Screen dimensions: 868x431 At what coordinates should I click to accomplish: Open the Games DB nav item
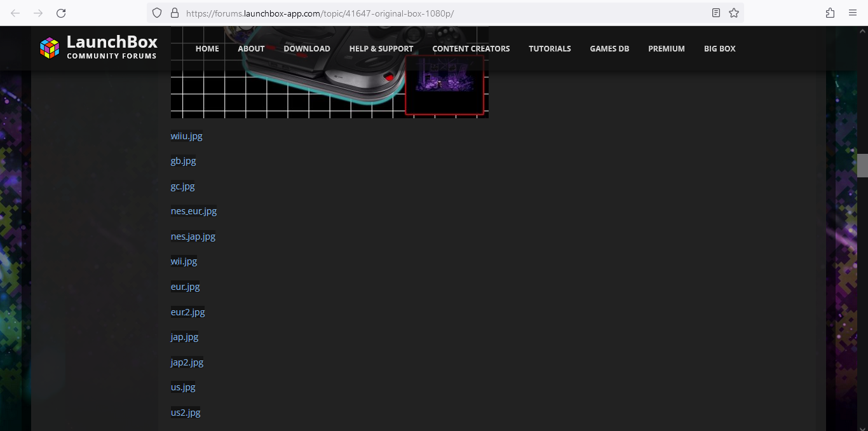point(609,48)
